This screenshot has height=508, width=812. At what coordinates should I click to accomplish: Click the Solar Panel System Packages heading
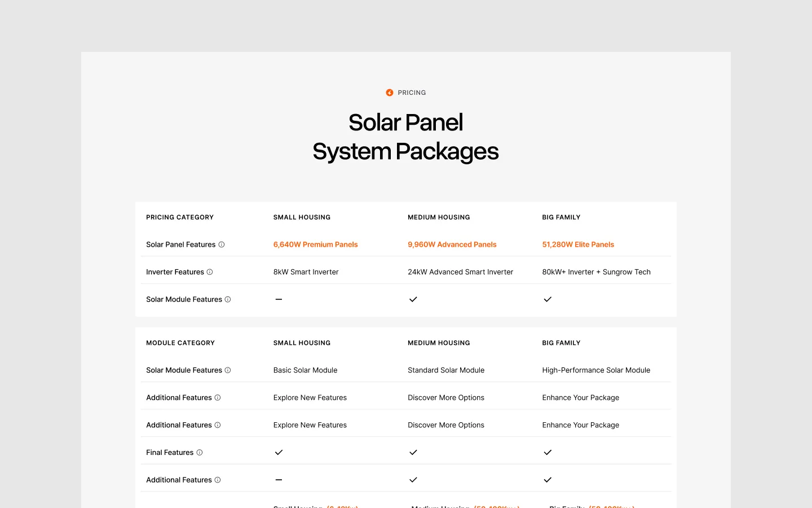[406, 137]
